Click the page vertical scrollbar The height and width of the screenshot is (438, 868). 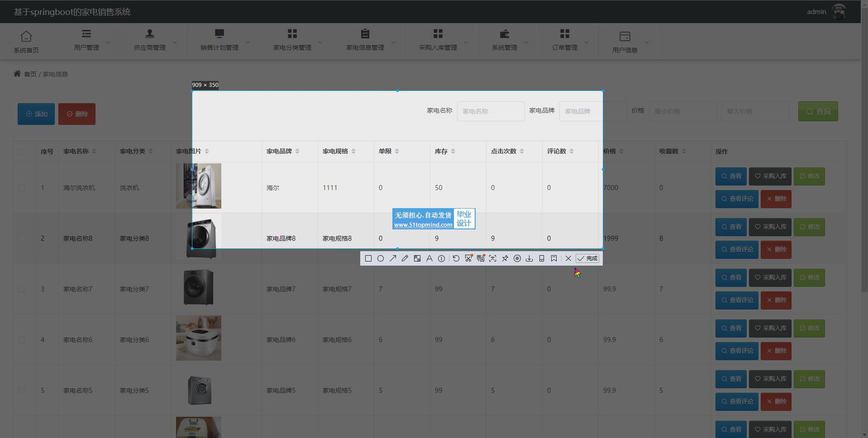tap(864, 149)
